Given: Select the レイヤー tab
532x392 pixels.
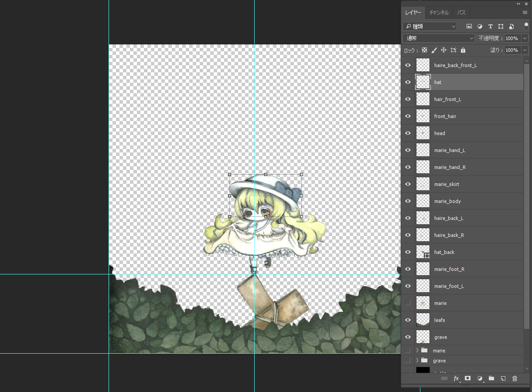Looking at the screenshot, I should click(x=413, y=13).
